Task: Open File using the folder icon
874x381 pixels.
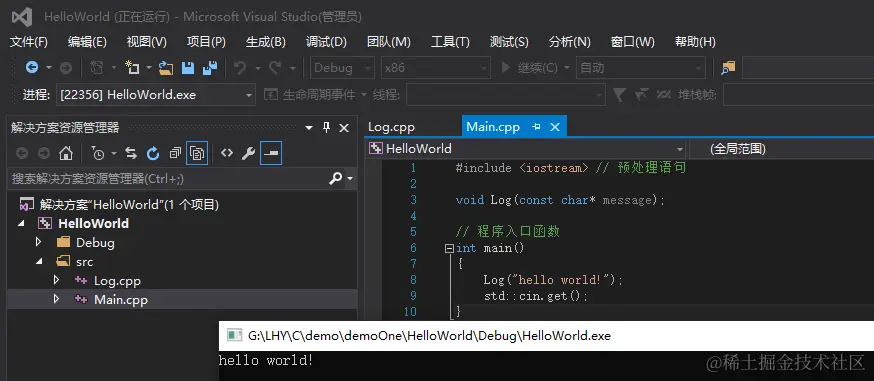Action: (x=166, y=68)
